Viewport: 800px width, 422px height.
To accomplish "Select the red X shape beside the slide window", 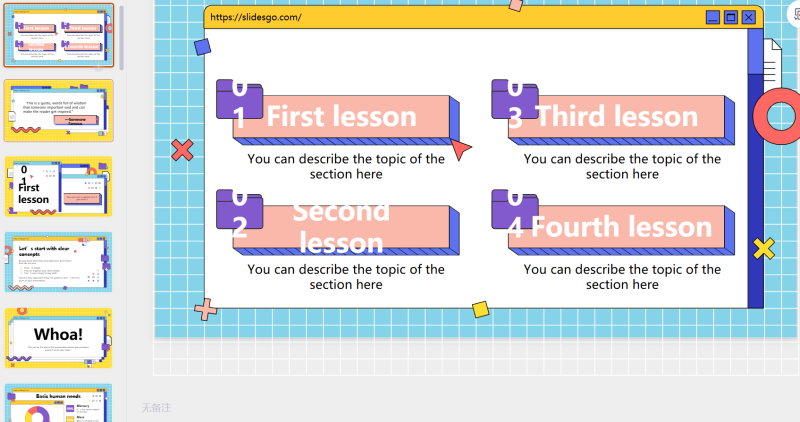I will click(182, 150).
